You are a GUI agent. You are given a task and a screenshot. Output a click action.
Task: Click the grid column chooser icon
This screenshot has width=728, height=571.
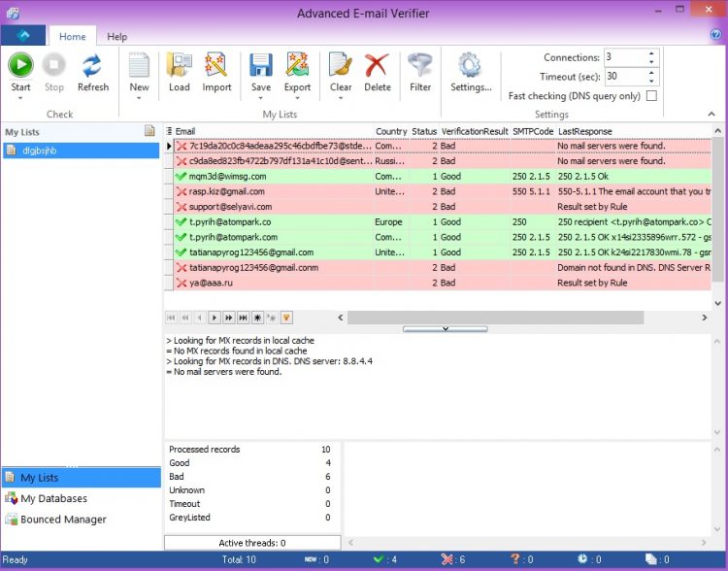coord(169,131)
